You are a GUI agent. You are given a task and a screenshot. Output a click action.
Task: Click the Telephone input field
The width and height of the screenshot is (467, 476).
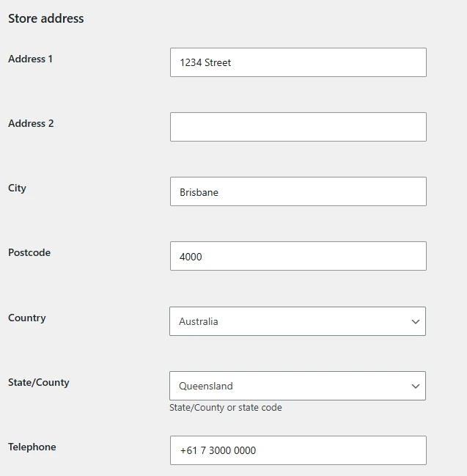tap(298, 450)
